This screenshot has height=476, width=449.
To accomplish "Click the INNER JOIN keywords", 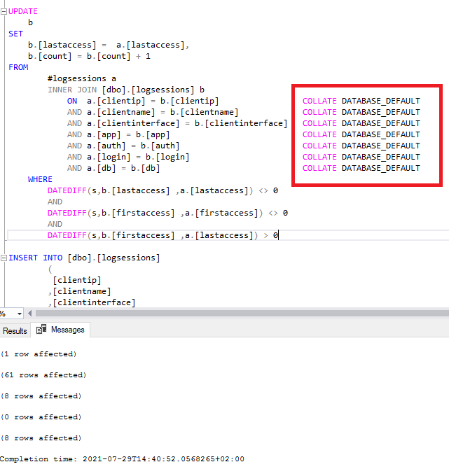I will (x=72, y=90).
